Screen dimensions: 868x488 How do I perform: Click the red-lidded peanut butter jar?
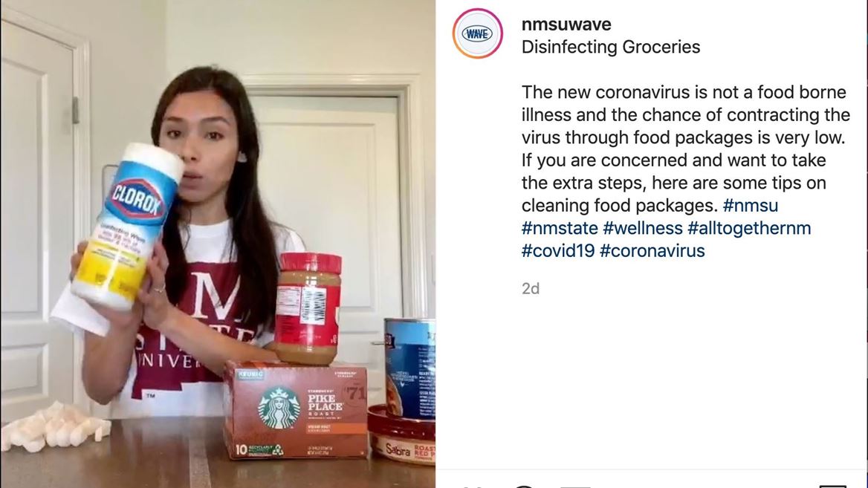(x=308, y=309)
